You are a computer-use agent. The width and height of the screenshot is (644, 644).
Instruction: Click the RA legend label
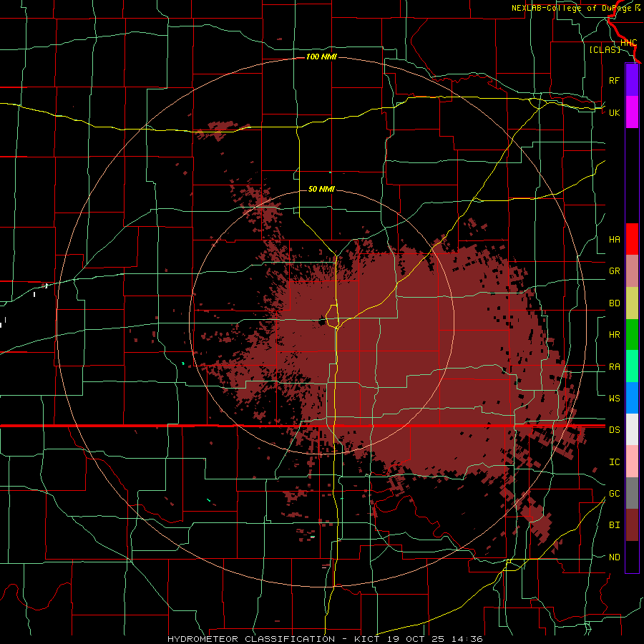[x=614, y=367]
